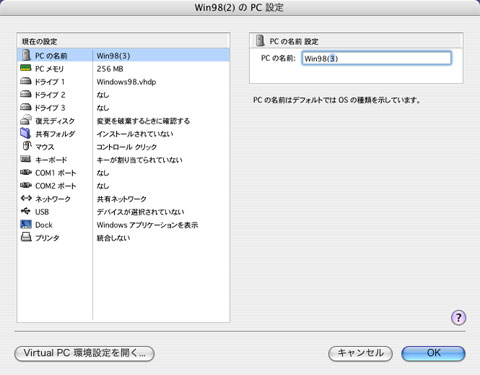Select the PC メモリ memory chip icon
Image resolution: width=480 pixels, height=375 pixels.
click(26, 68)
